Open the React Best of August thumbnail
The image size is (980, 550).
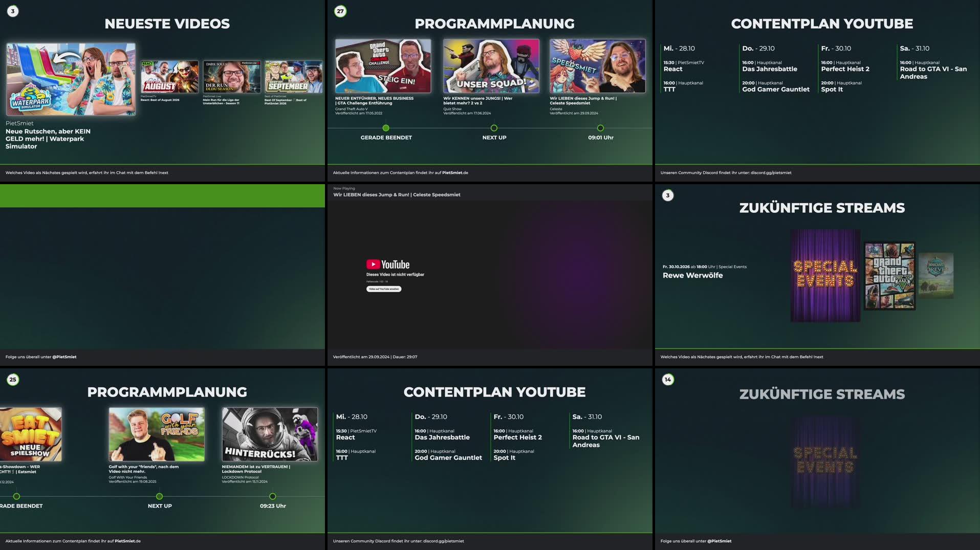[170, 77]
